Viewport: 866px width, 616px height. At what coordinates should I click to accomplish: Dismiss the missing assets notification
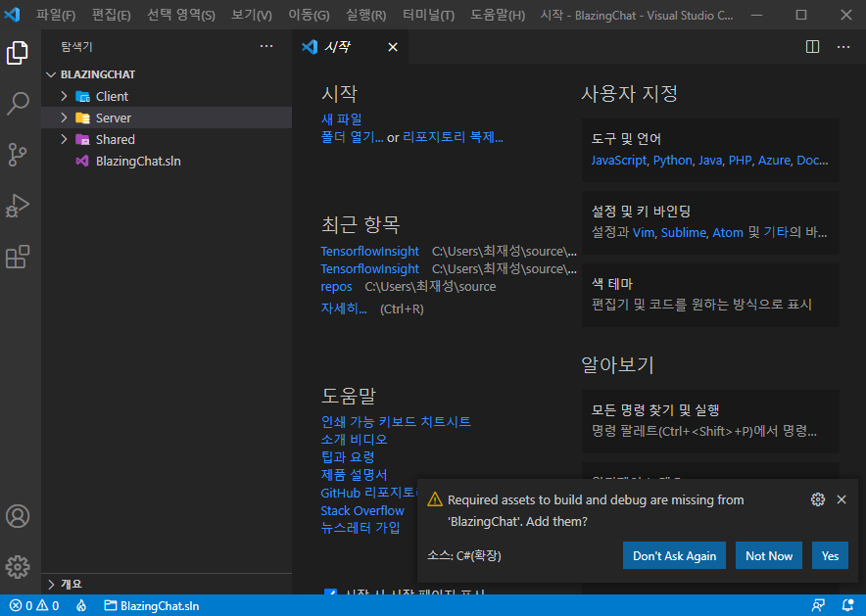(842, 499)
